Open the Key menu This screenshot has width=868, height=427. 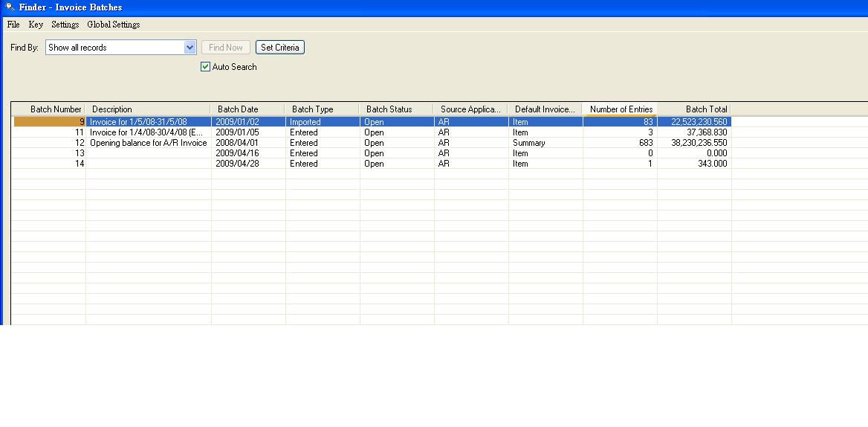36,25
